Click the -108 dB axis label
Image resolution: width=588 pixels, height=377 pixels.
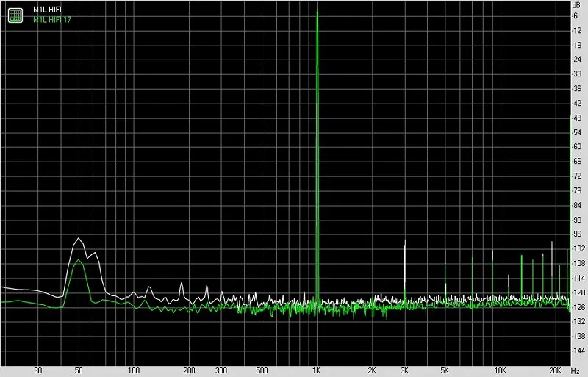click(578, 263)
